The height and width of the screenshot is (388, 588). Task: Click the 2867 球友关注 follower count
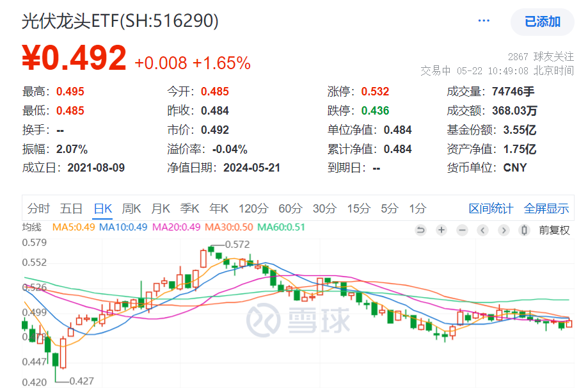tap(541, 56)
